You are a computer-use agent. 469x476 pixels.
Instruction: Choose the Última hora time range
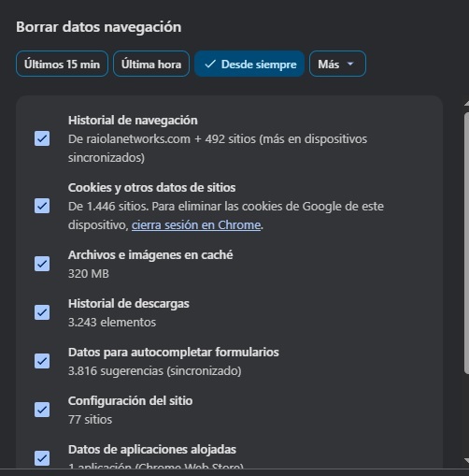coord(151,64)
